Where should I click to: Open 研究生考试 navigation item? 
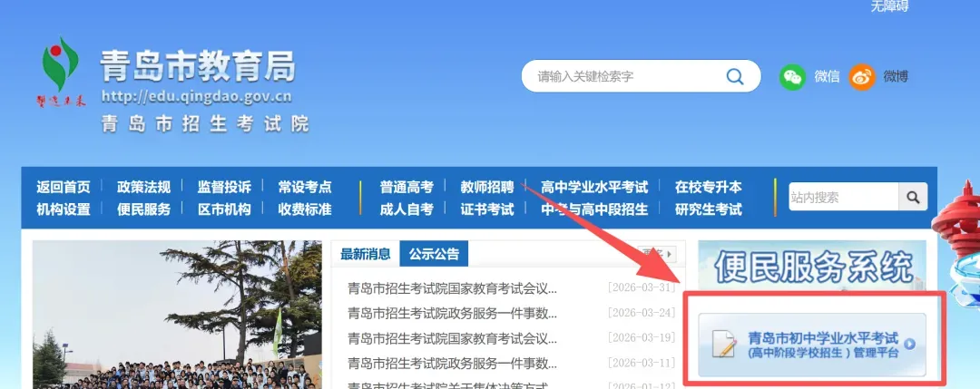(708, 209)
